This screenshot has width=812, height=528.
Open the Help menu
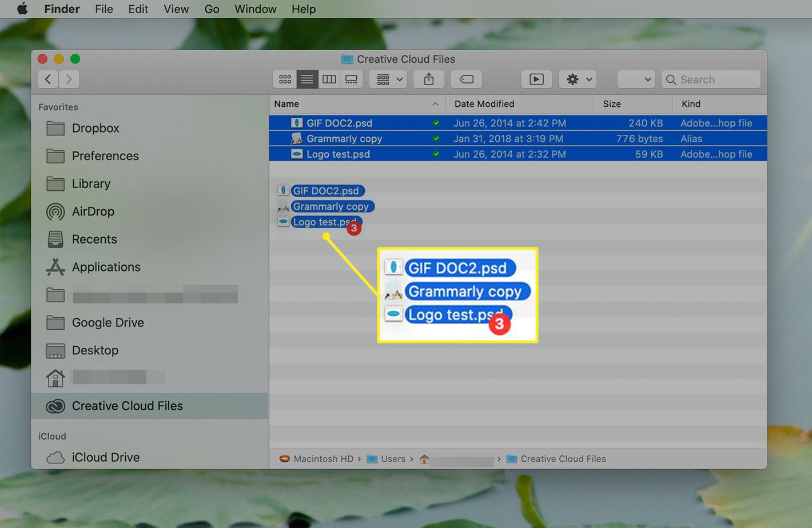[x=303, y=9]
